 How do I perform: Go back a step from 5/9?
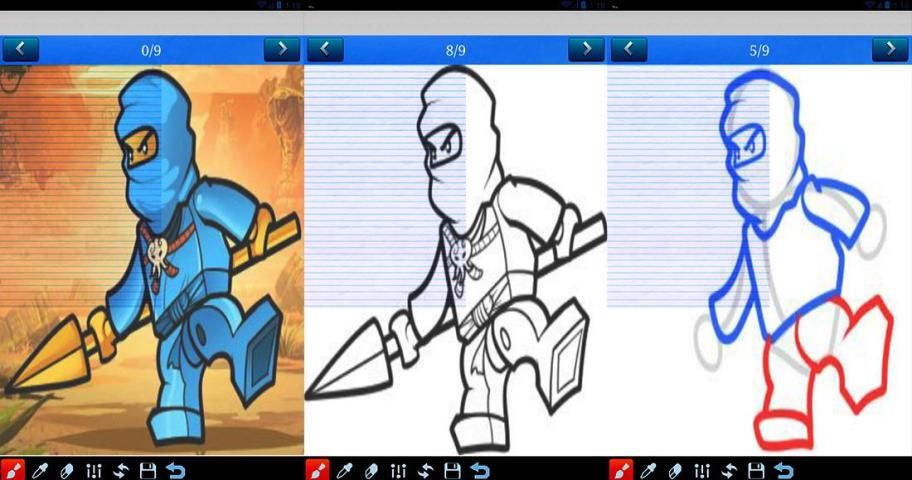pos(629,49)
